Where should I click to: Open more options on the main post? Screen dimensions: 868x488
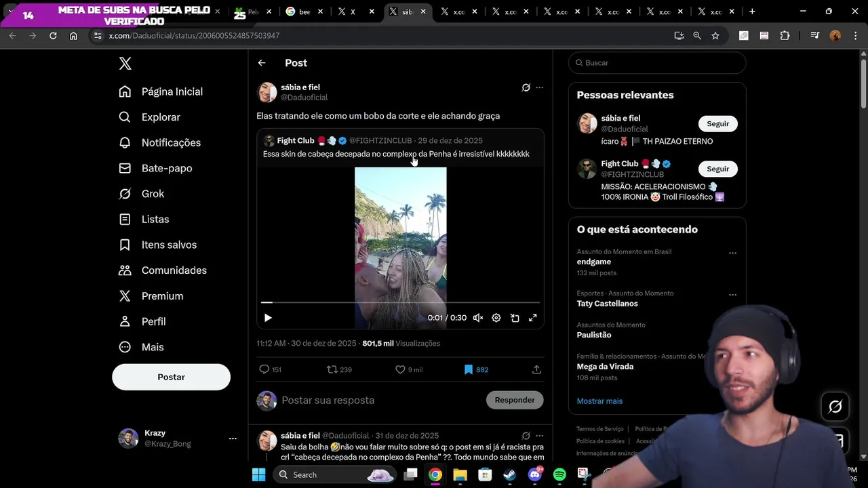(x=540, y=87)
